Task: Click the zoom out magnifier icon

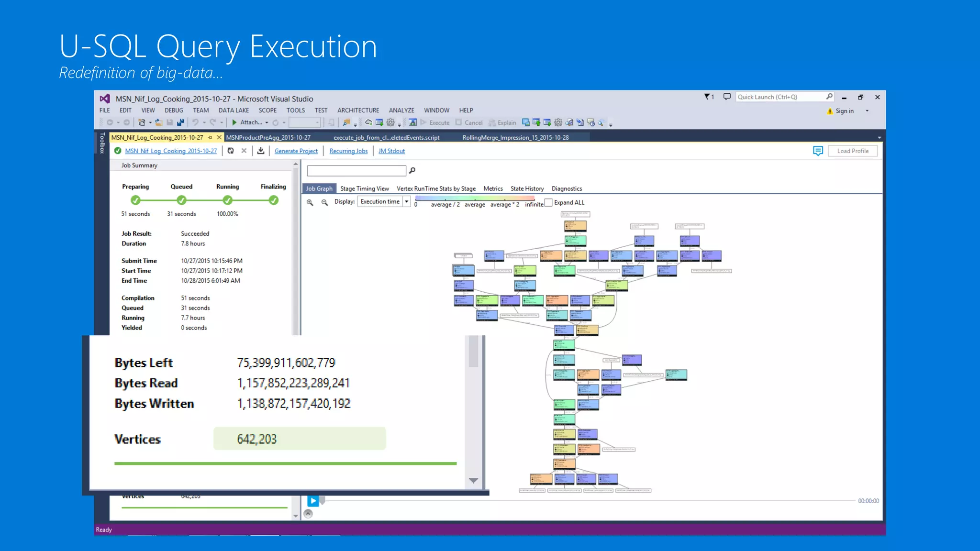Action: pyautogui.click(x=324, y=202)
